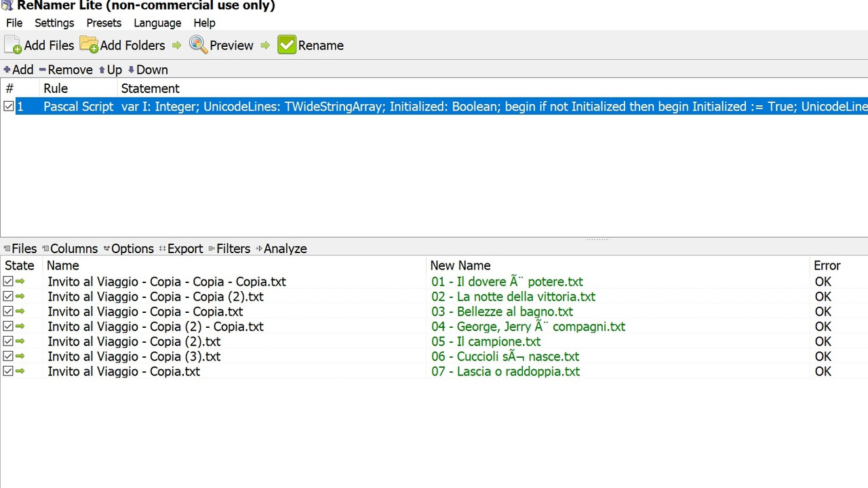Click file name Invito al Viaggio - Copia (3).txt

134,356
